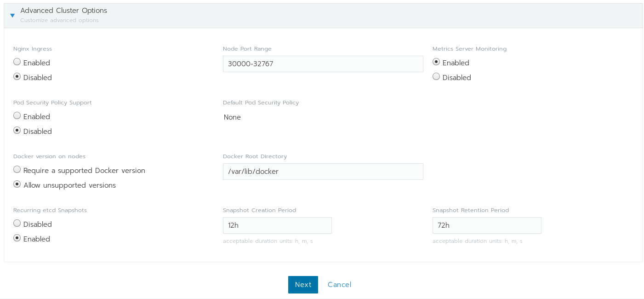Click the Snapshot Retention Period field

[487, 225]
